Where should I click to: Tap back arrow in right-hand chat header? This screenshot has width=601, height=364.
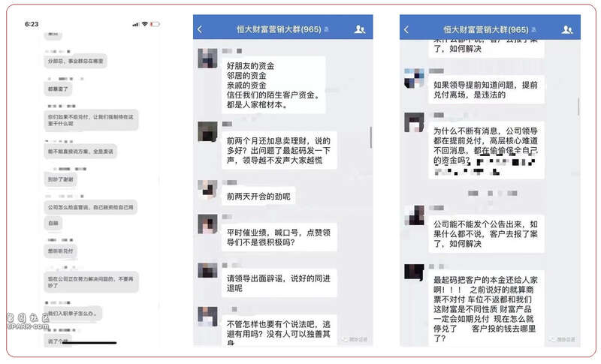(x=406, y=29)
